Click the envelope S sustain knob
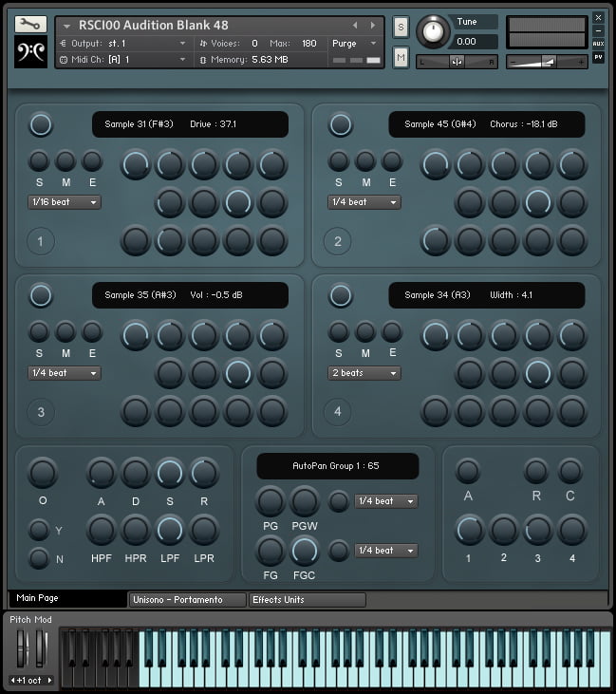The width and height of the screenshot is (616, 694). [170, 473]
